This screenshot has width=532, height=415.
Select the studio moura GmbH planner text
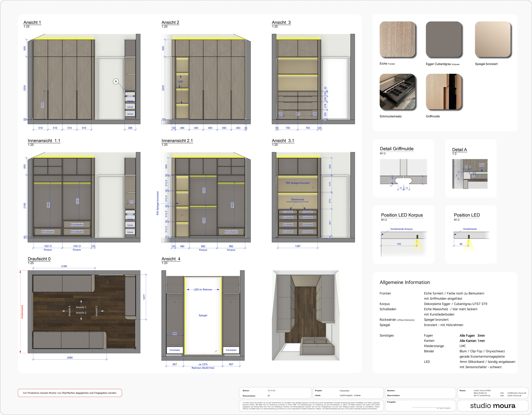[482, 391]
